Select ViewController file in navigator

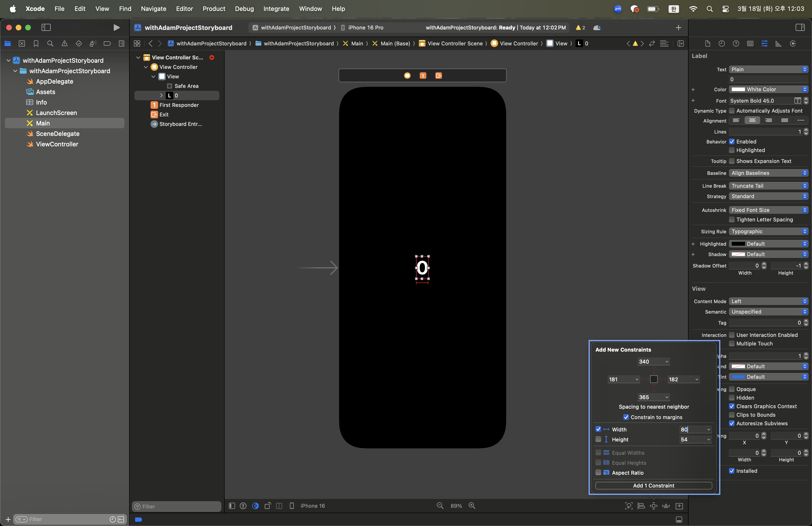(57, 144)
